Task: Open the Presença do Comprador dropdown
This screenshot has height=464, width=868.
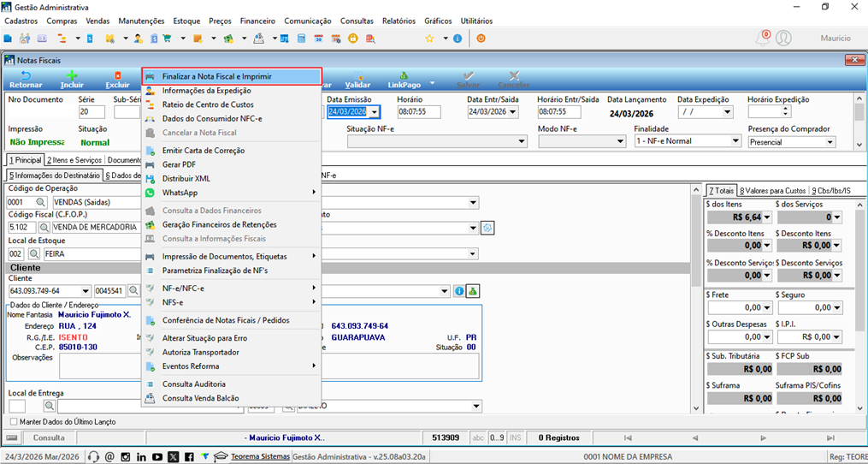Action: (x=830, y=142)
